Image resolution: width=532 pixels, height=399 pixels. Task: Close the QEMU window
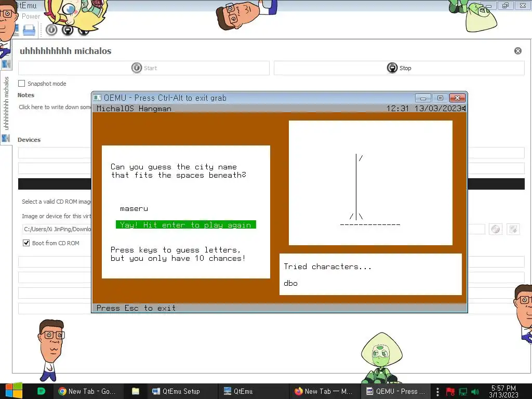(x=457, y=98)
